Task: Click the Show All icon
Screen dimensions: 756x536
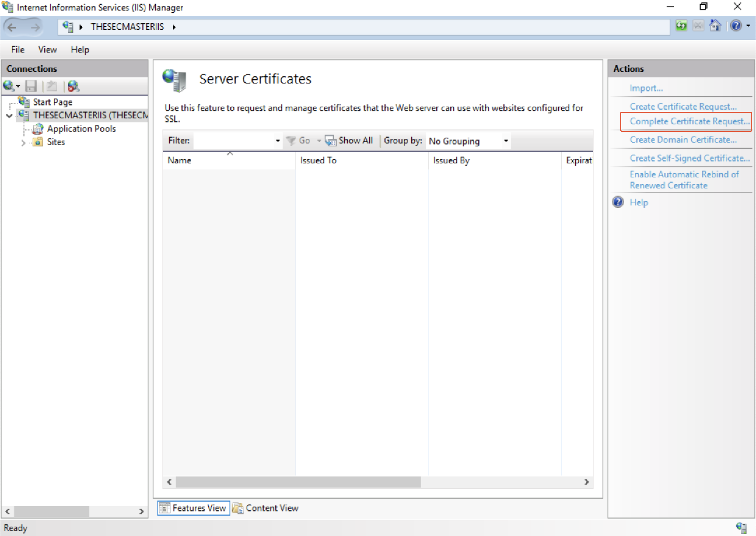Action: click(x=330, y=141)
